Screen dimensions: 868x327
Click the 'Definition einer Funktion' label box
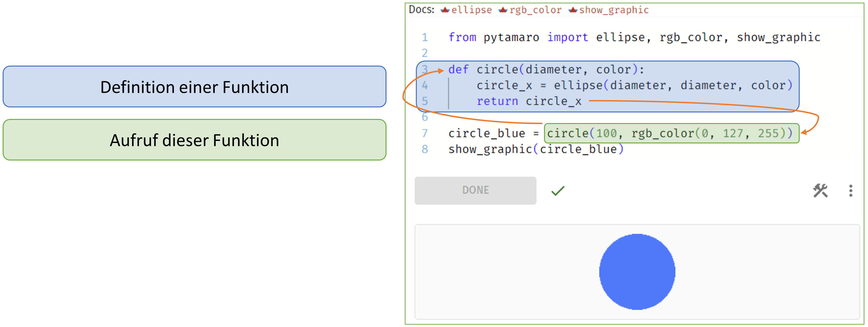point(194,86)
